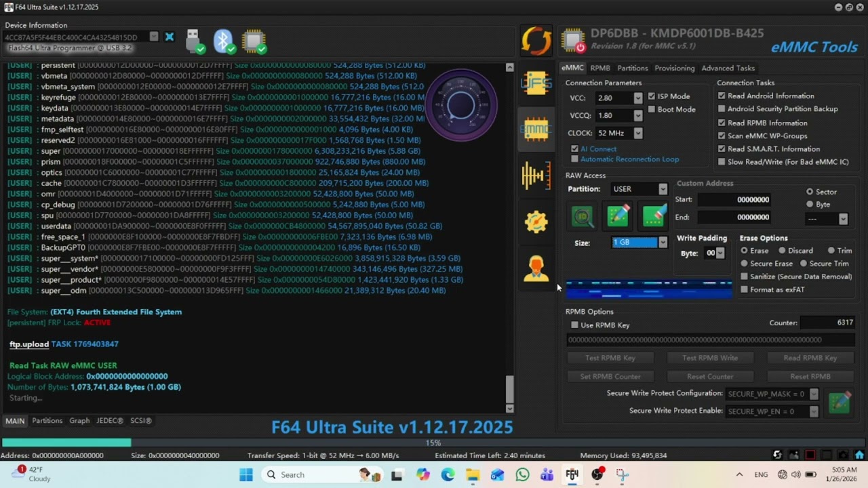This screenshot has height=488, width=868.
Task: Click the chip power icon beside DP6DBB
Action: [x=573, y=40]
